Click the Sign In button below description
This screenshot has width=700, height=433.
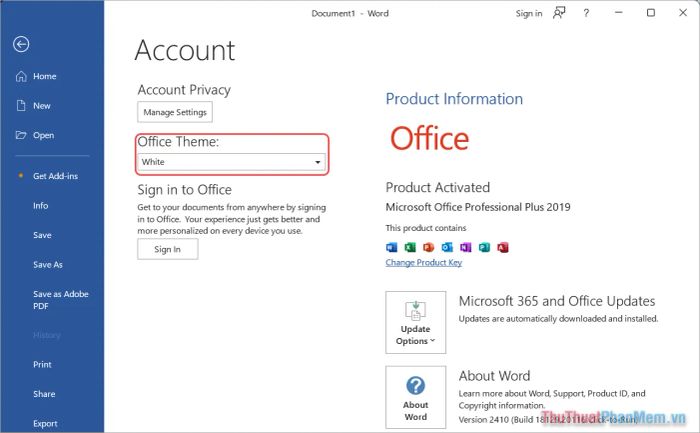click(167, 249)
